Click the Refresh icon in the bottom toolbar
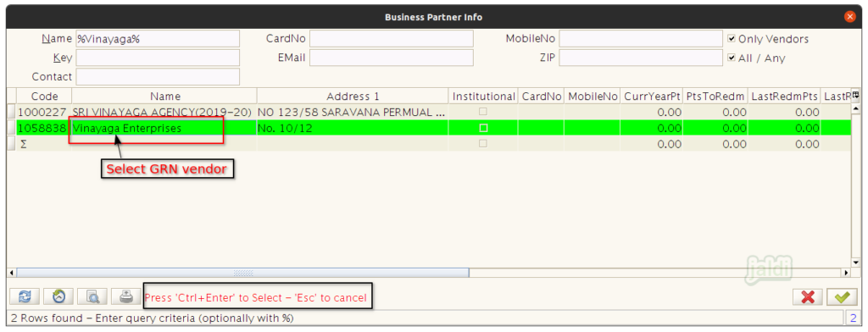 (x=25, y=297)
